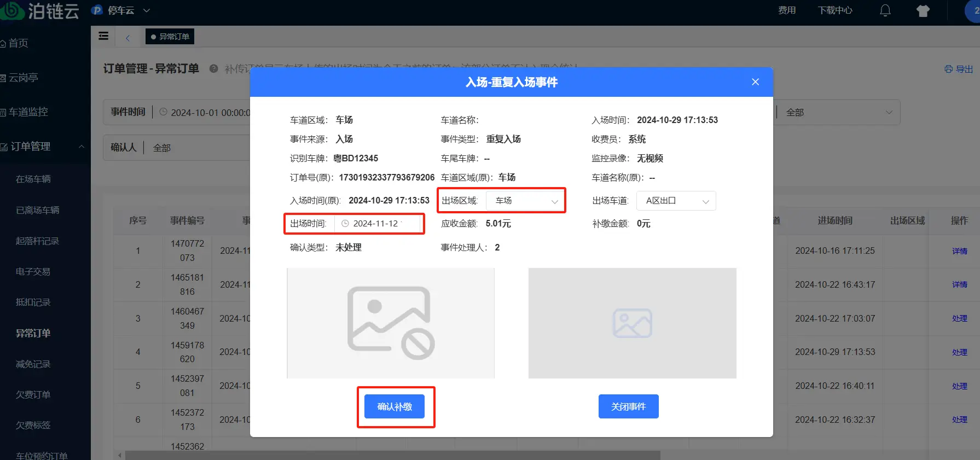Open the 出场区域 dropdown
The width and height of the screenshot is (980, 460).
[x=525, y=201]
